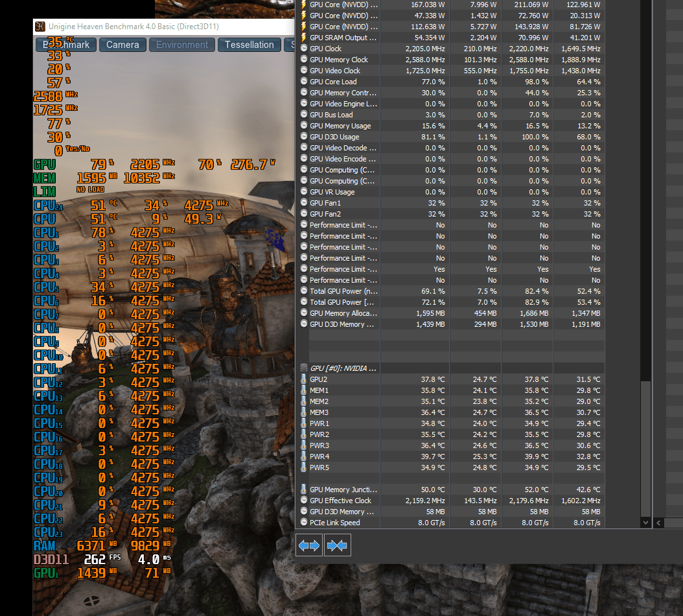Click the GPU Clock sensor icon
This screenshot has width=683, height=616.
pyautogui.click(x=304, y=49)
